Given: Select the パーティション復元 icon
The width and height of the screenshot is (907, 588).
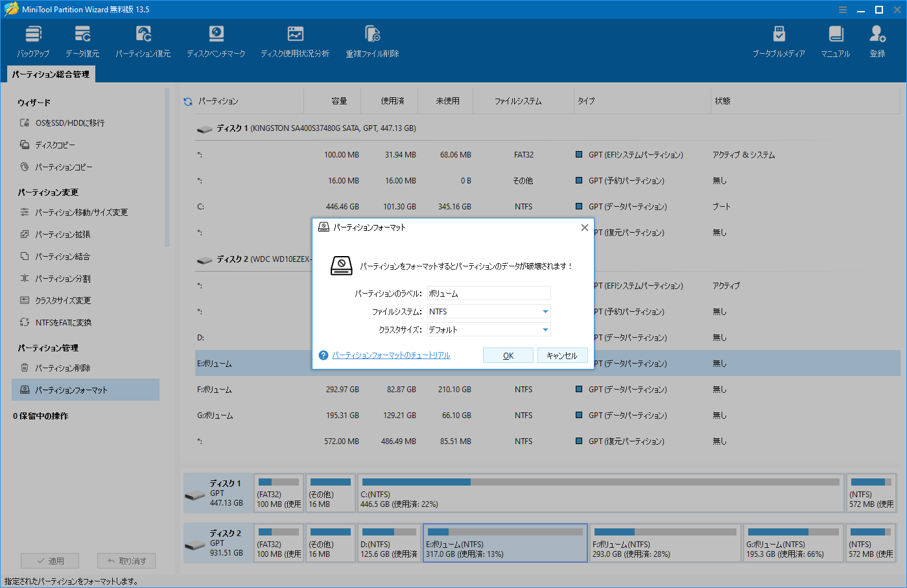Looking at the screenshot, I should point(143,39).
